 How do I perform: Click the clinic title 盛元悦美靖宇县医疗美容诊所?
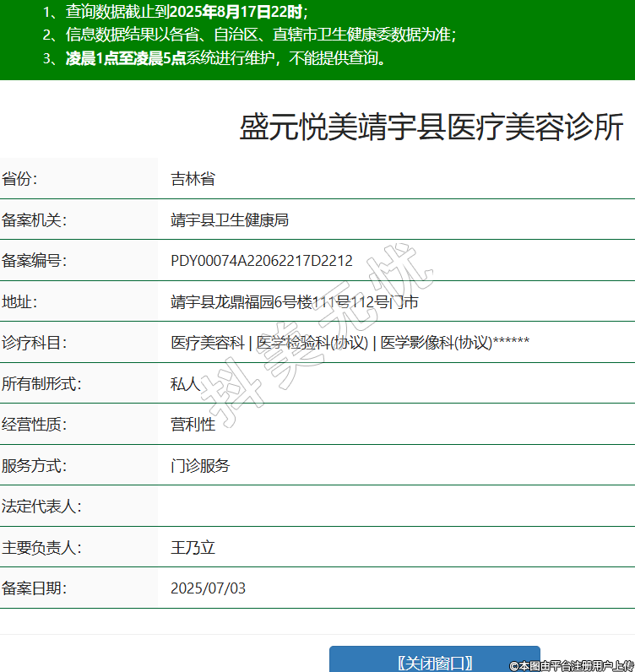(x=431, y=127)
